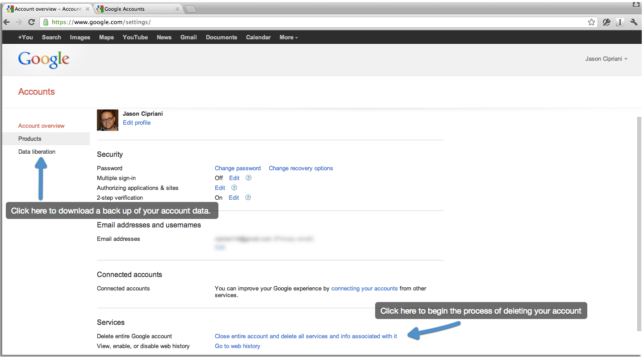This screenshot has width=644, height=357.
Task: Select Data liberation in the sidebar
Action: 37,152
